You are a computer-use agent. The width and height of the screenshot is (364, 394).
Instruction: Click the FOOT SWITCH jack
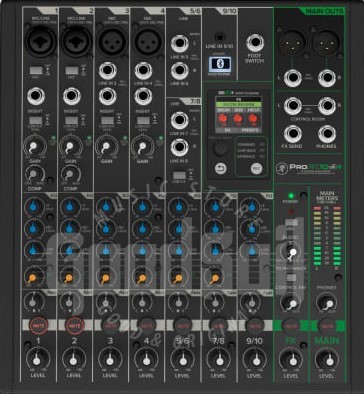point(255,43)
